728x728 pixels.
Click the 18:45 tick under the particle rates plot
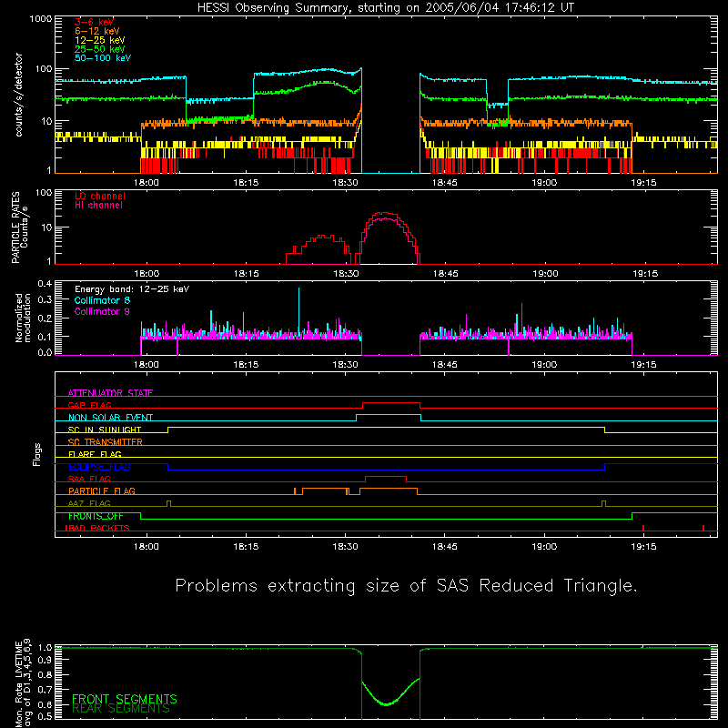[445, 274]
